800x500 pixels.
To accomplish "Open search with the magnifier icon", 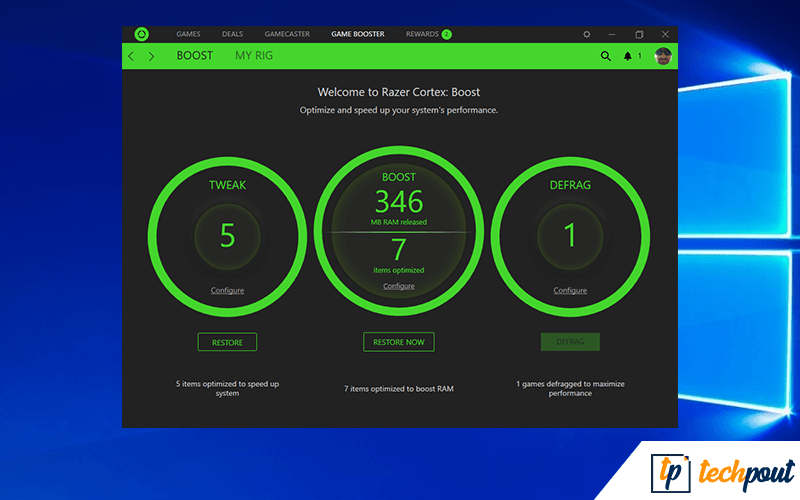I will coord(605,56).
